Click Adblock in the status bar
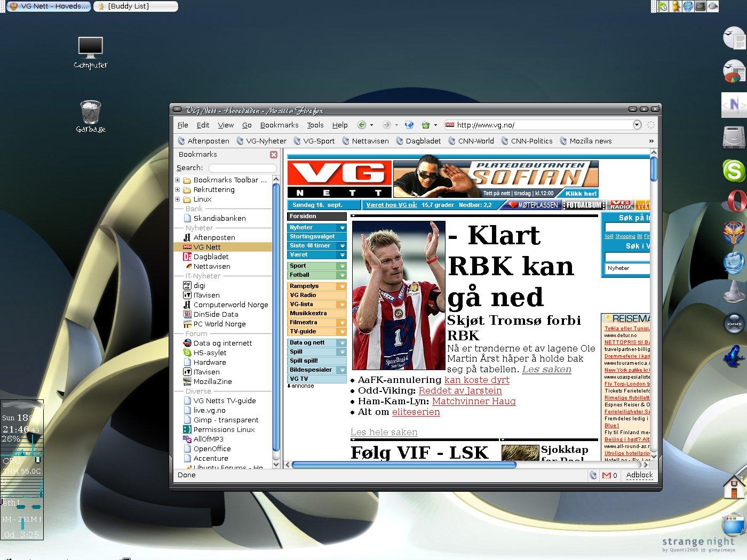747x560 pixels. point(639,475)
